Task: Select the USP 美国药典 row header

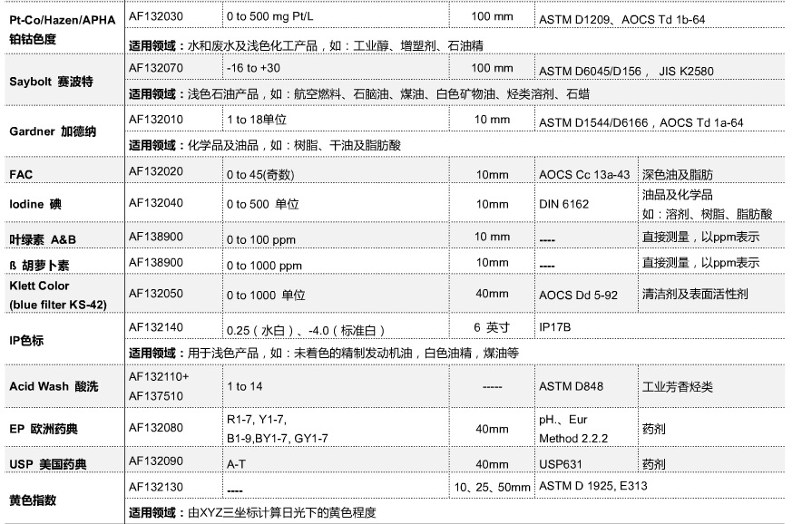Action: pos(48,464)
